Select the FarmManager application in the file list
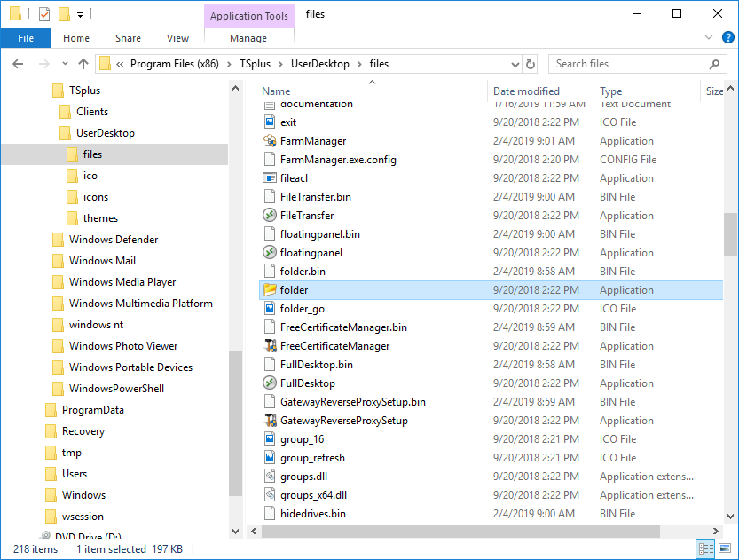This screenshot has height=560, width=739. click(x=313, y=140)
